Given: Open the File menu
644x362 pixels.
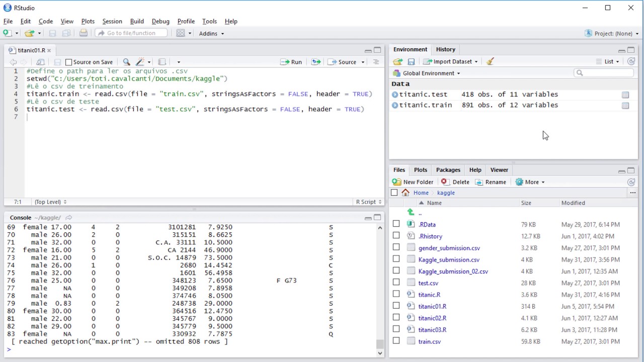Looking at the screenshot, I should 8,21.
